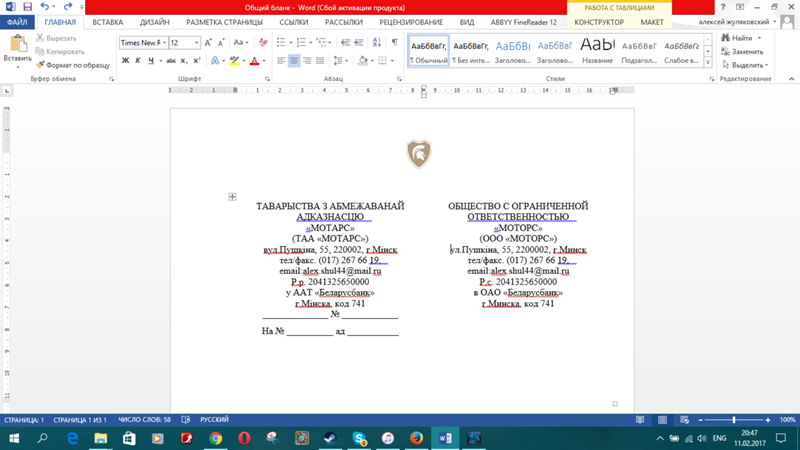This screenshot has width=800, height=450.
Task: Activate Формат по образцу format painter
Action: 72,65
